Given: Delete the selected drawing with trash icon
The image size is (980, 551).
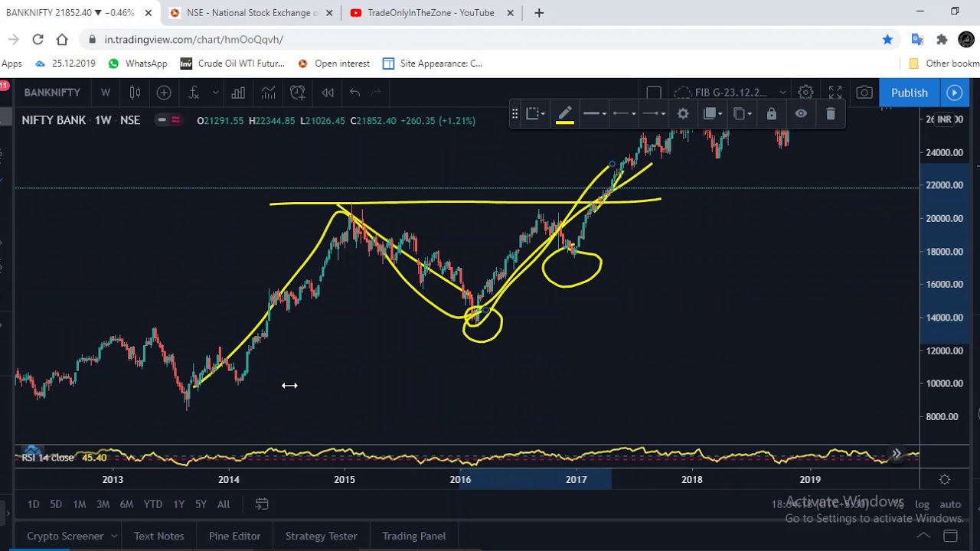Looking at the screenshot, I should tap(831, 114).
